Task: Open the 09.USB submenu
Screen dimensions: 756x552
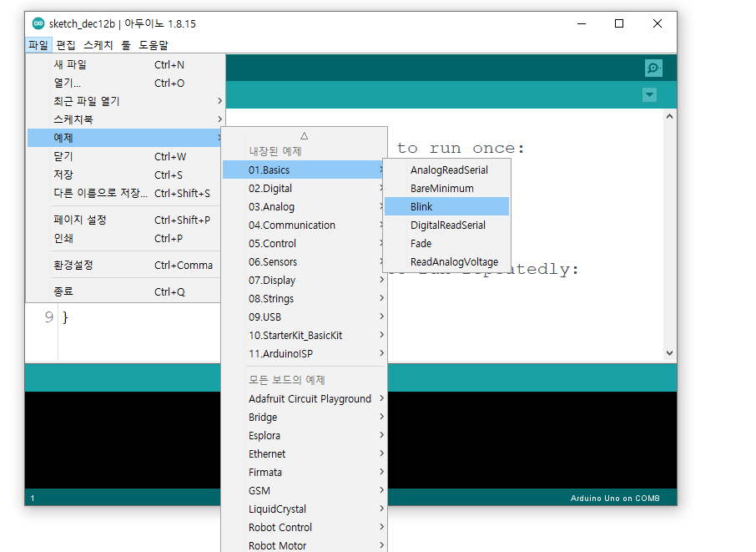Action: [x=304, y=317]
